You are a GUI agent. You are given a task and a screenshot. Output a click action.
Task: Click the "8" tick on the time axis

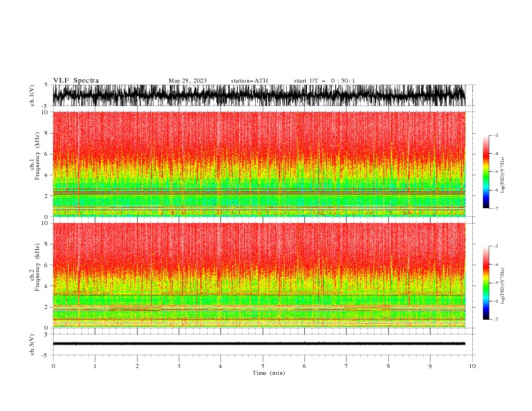pyautogui.click(x=388, y=366)
